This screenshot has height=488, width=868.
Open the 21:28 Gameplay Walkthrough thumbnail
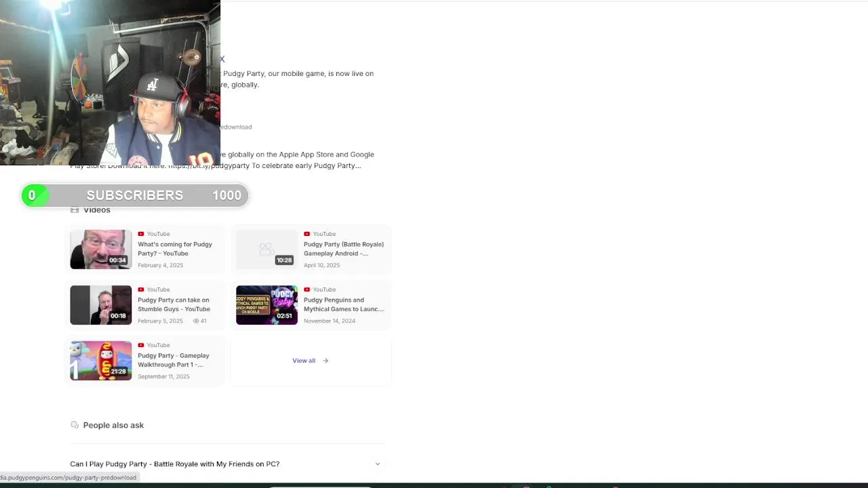[x=101, y=361]
